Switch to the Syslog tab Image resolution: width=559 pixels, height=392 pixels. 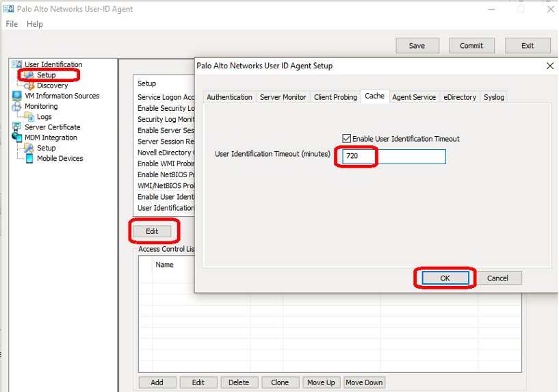494,97
